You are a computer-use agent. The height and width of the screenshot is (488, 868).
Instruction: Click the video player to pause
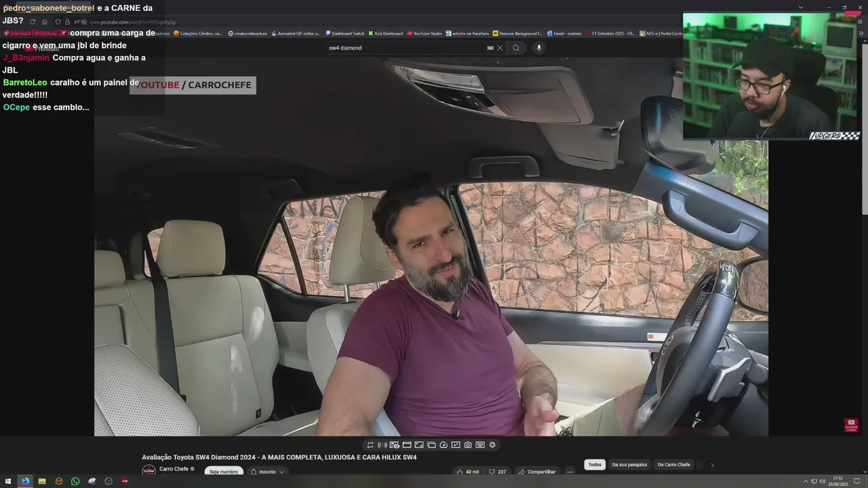[431, 246]
